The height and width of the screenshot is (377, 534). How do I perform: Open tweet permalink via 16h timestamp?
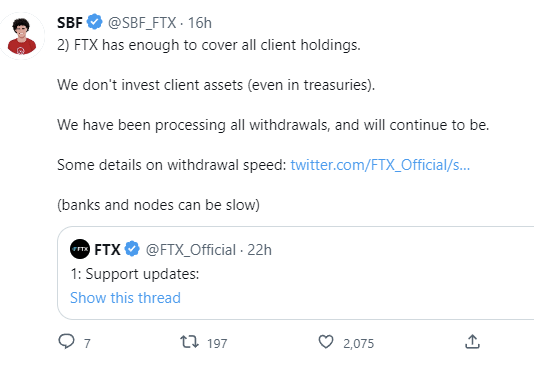coord(200,23)
